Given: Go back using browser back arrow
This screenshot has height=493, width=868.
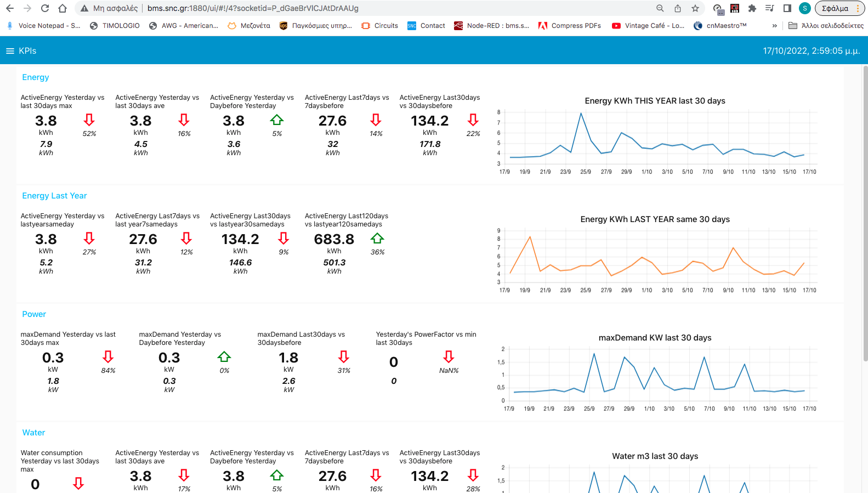Looking at the screenshot, I should click(10, 8).
